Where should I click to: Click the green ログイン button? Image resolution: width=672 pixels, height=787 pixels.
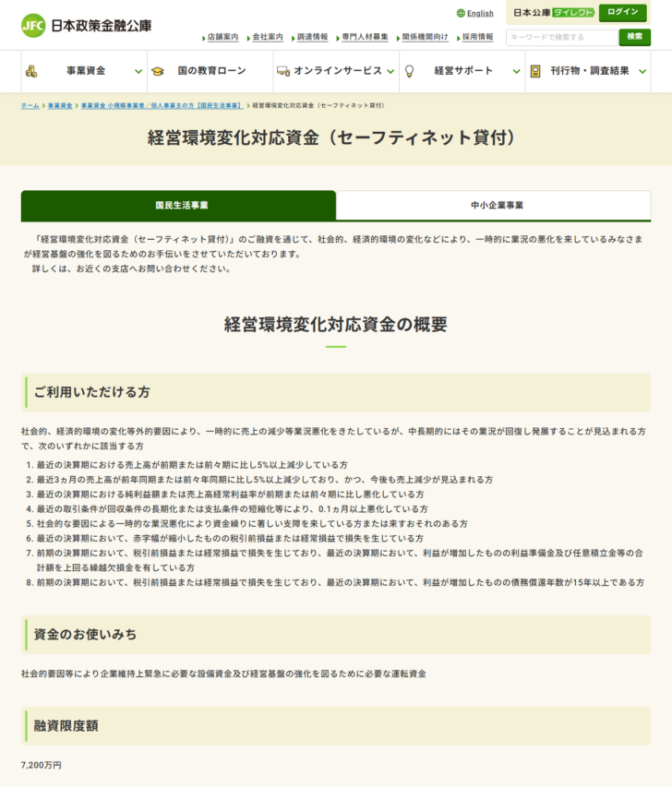tap(623, 12)
